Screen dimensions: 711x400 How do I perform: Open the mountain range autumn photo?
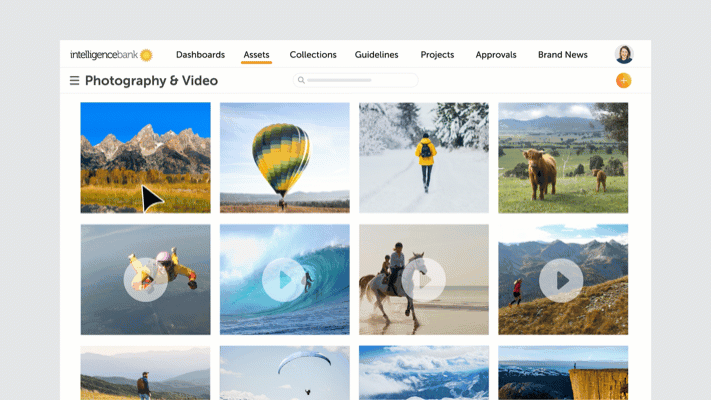tap(146, 157)
